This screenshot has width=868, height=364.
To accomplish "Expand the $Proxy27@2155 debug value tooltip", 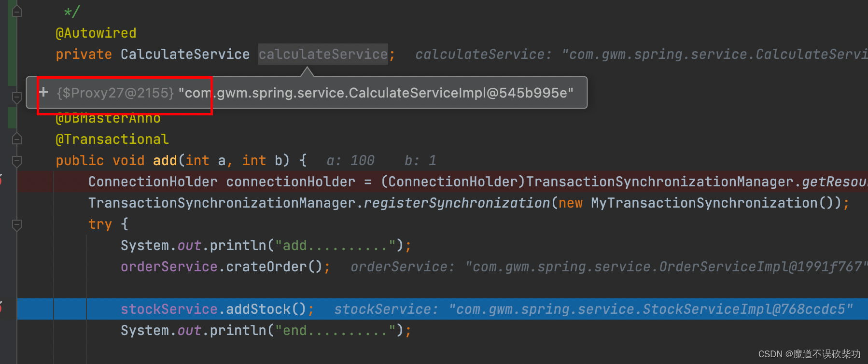I will click(x=44, y=92).
